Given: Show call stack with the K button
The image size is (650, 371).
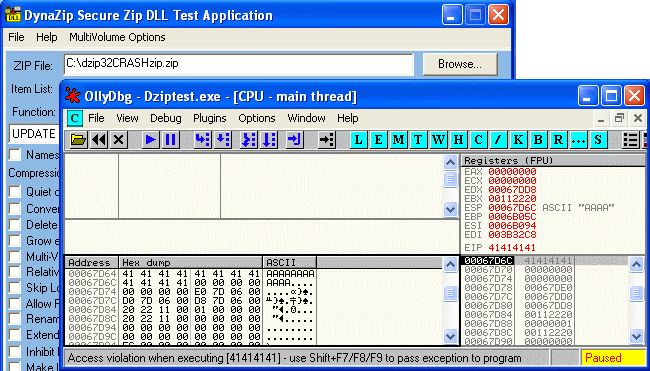Looking at the screenshot, I should point(518,140).
